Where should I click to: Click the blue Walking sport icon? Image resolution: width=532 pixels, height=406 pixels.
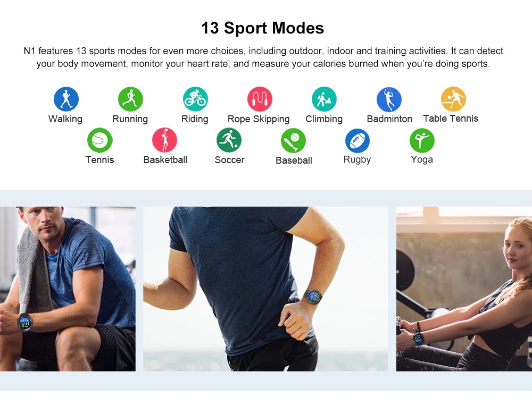(66, 99)
